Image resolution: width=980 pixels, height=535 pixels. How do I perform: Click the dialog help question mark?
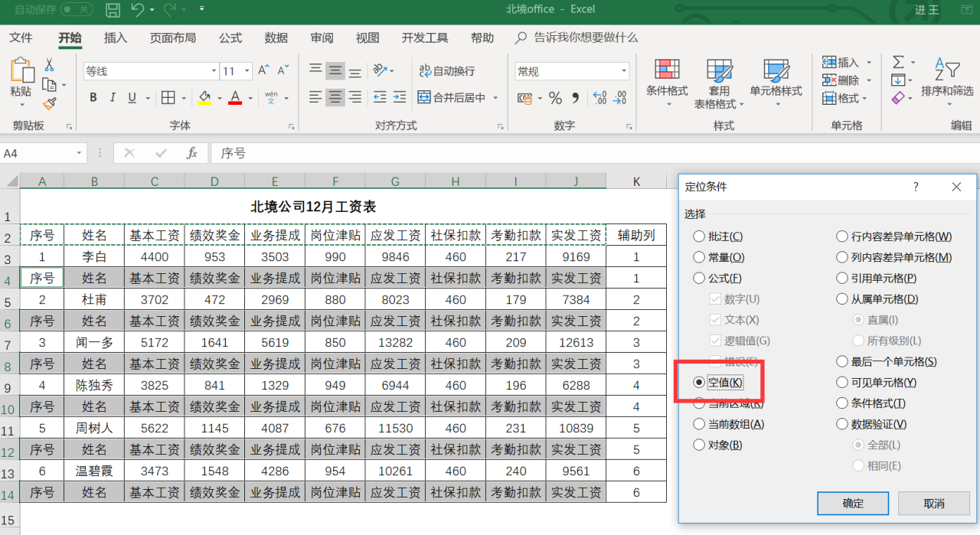pos(916,187)
